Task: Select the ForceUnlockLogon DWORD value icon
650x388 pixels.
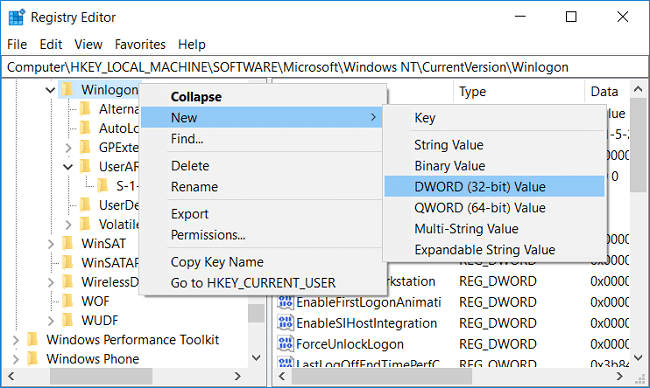Action: pyautogui.click(x=285, y=344)
